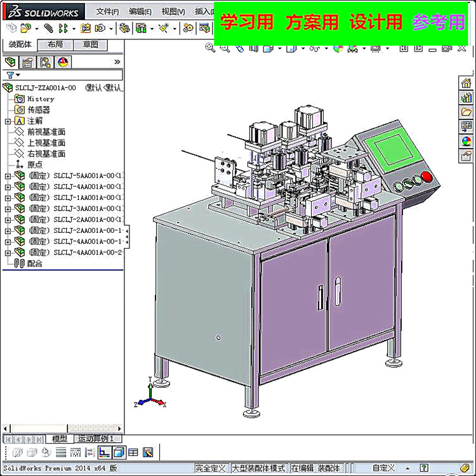Click the table icon in the bottom toolbar
476x476 pixels.
pos(133,453)
